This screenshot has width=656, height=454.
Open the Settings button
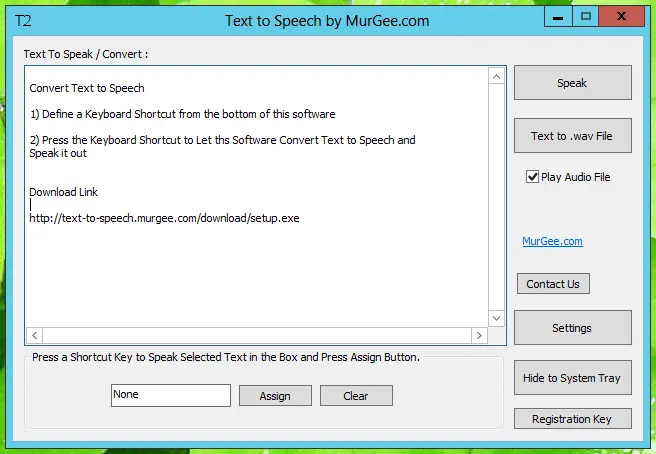coord(572,328)
